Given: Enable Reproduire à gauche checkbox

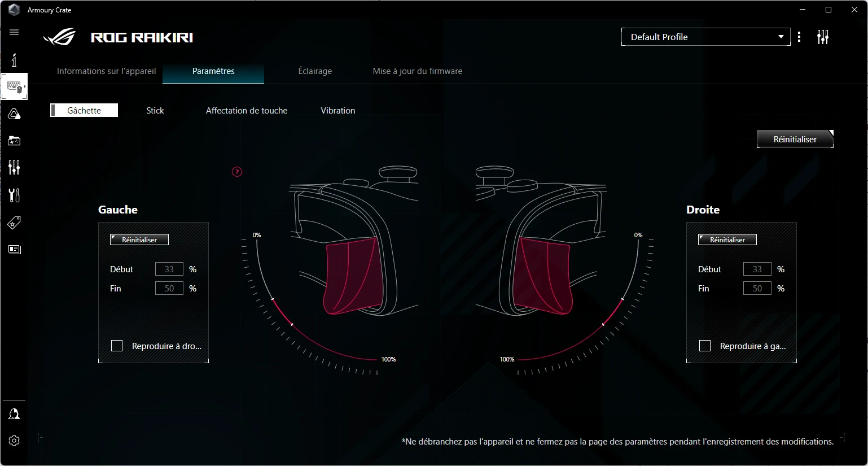Looking at the screenshot, I should tap(705, 346).
